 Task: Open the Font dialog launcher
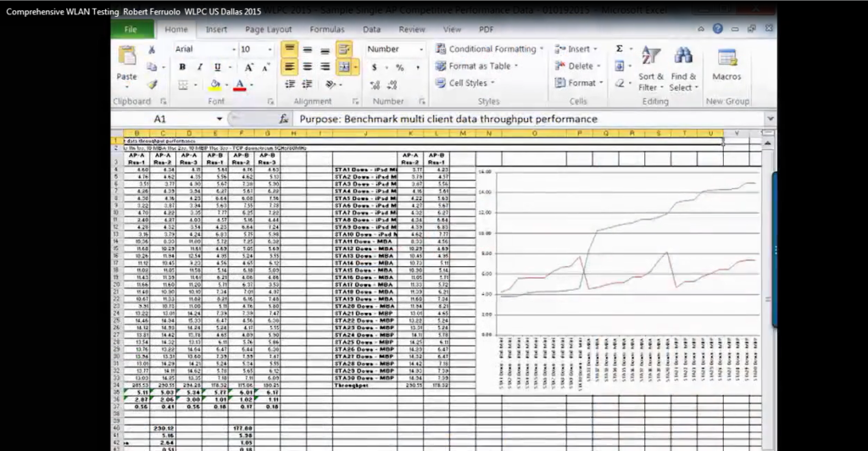tap(270, 102)
